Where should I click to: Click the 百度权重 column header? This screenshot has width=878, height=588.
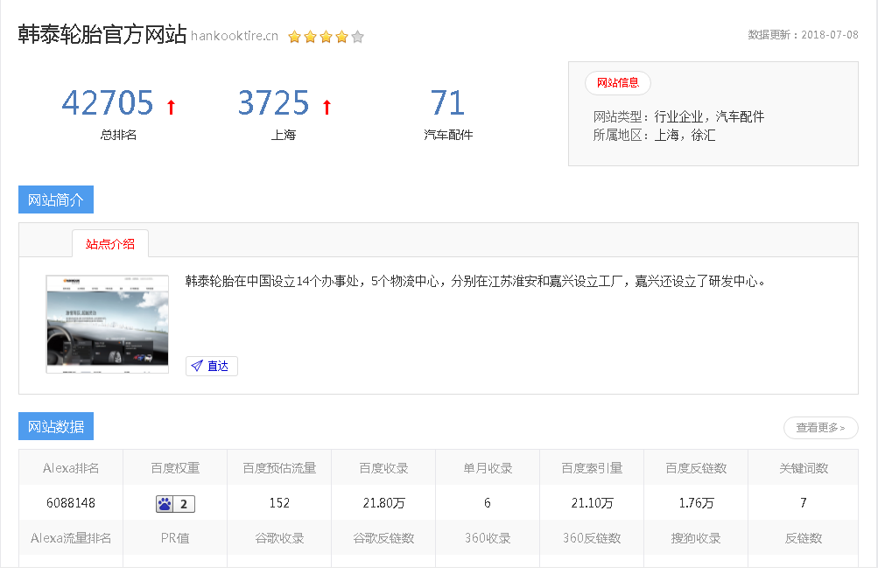click(175, 468)
